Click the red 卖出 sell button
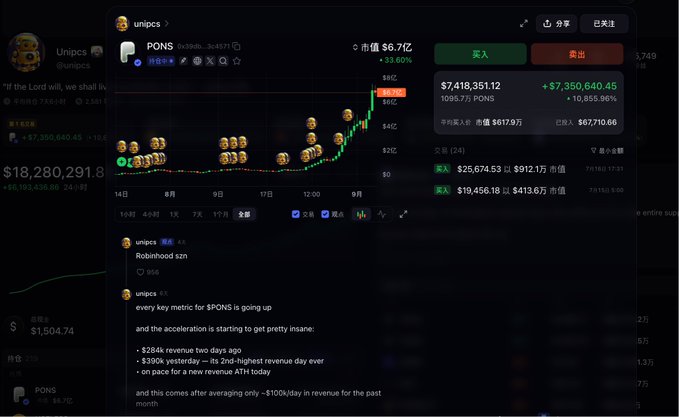Screen dimensions: 679x417 coord(577,54)
